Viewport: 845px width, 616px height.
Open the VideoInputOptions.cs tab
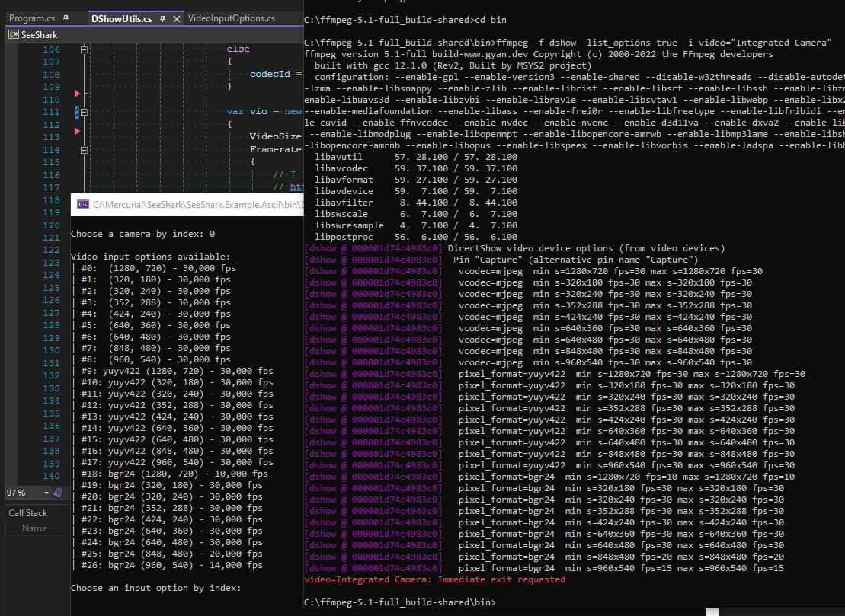231,18
